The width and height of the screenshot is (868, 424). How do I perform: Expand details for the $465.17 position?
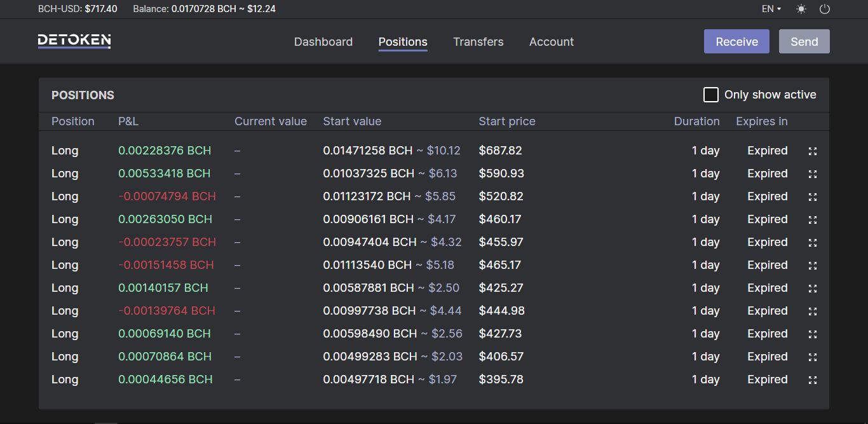pyautogui.click(x=812, y=266)
